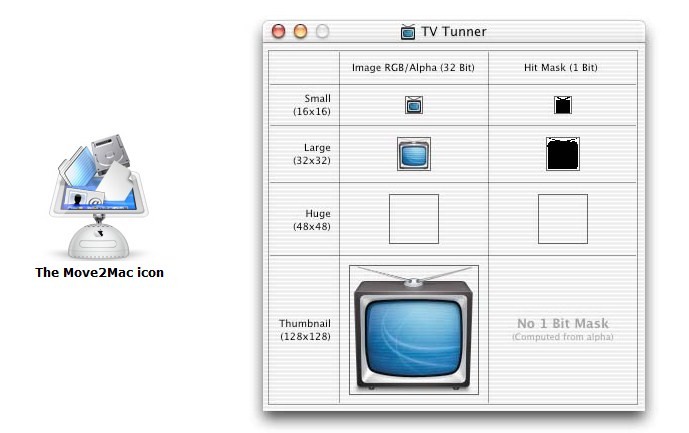Select the empty Huge 48x48 hit mask well
The image size is (689, 433).
coord(563,219)
